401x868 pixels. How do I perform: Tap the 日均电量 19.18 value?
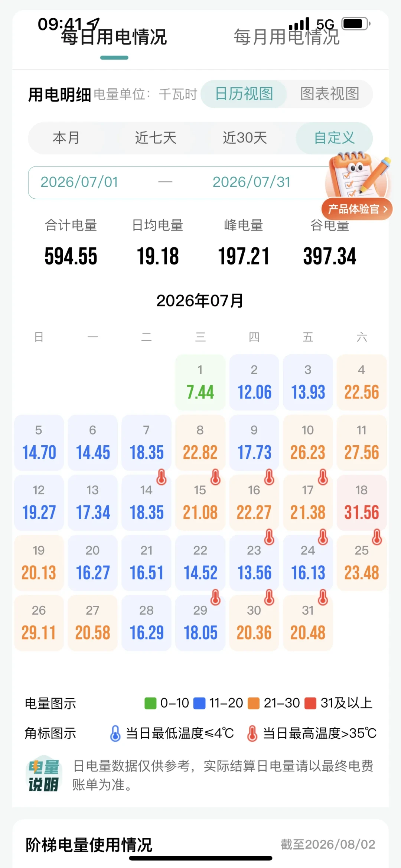(158, 256)
